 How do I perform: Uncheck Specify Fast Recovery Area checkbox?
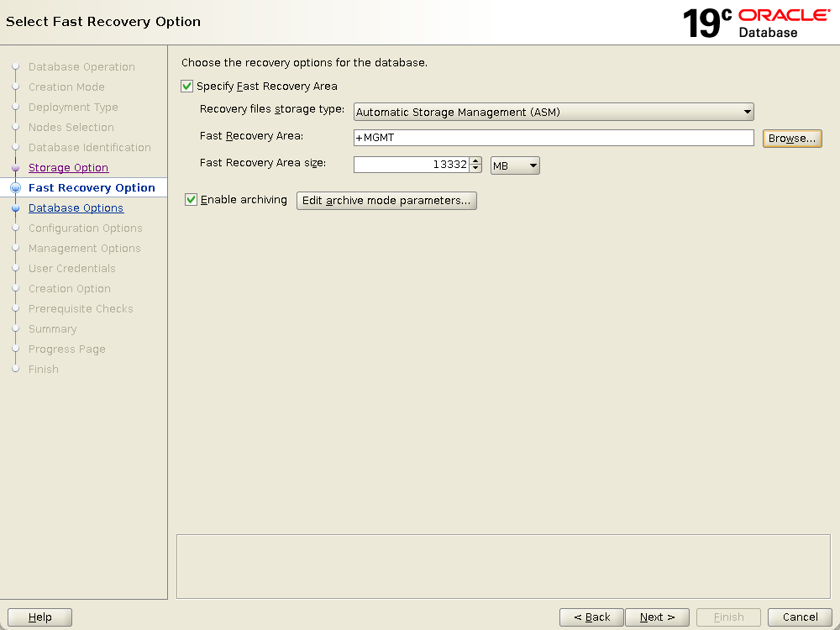[x=187, y=86]
